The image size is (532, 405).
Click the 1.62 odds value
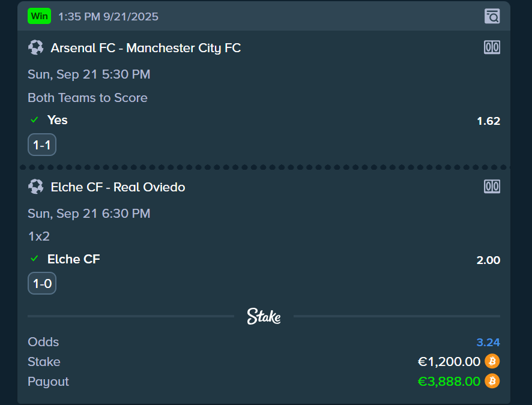tap(488, 121)
